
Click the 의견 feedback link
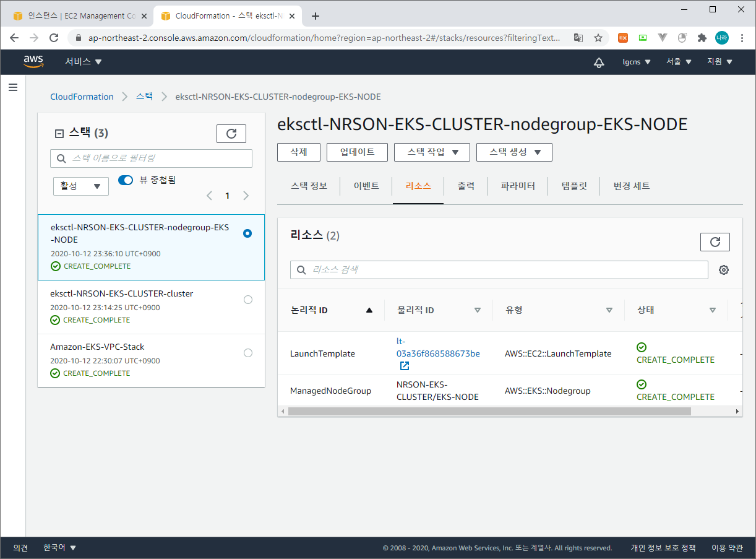pyautogui.click(x=20, y=548)
